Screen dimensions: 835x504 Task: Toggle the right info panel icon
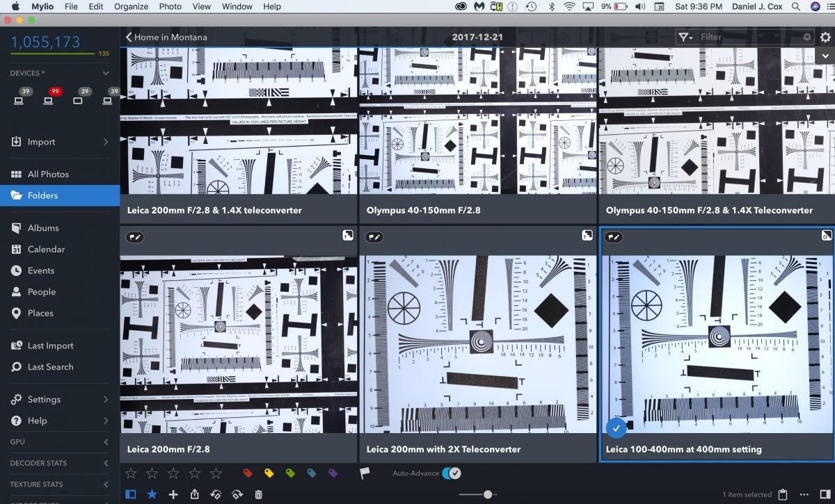(825, 494)
